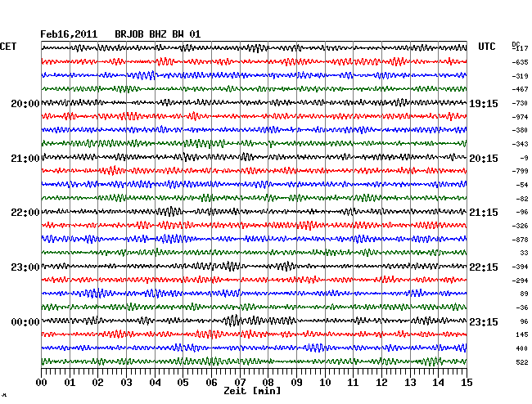This screenshot has width=532, height=404.
Task: Click minute 08 on the x-axis
Action: [268, 383]
